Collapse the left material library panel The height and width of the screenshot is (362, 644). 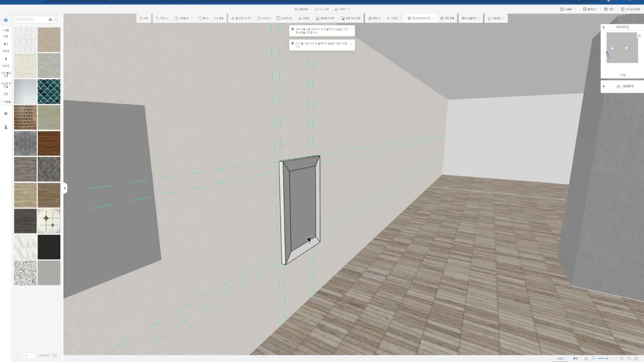(x=65, y=188)
